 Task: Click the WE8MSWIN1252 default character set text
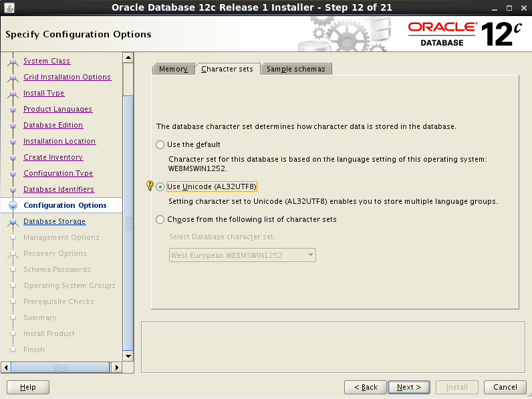(x=198, y=168)
